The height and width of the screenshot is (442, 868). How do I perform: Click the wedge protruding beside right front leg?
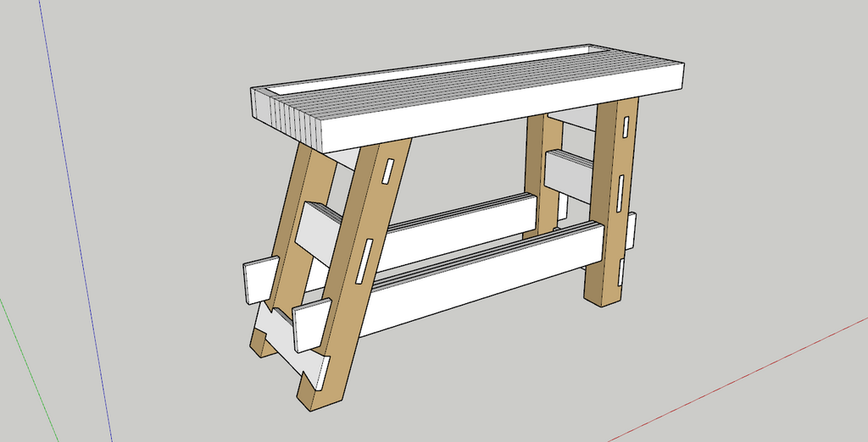pyautogui.click(x=631, y=230)
